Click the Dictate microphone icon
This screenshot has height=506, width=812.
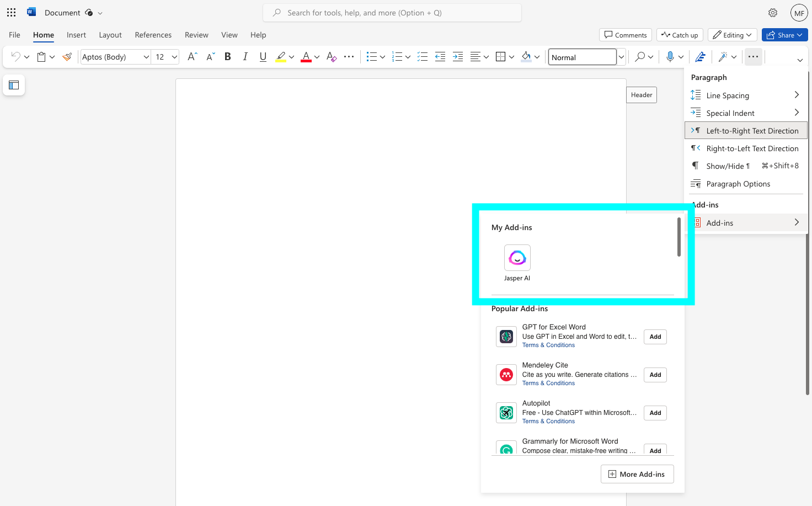(670, 56)
